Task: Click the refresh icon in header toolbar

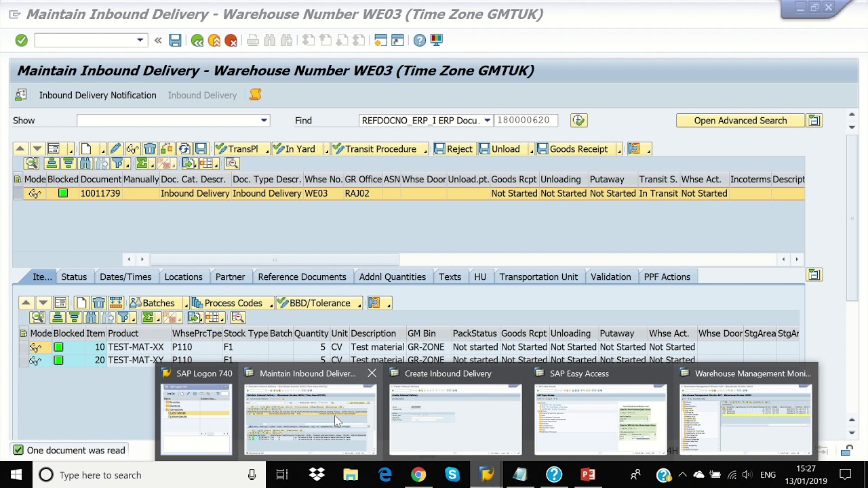Action: [184, 149]
